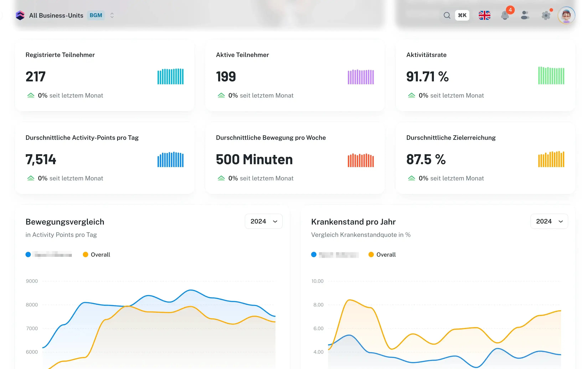
Task: Open the notifications bell icon
Action: (505, 15)
